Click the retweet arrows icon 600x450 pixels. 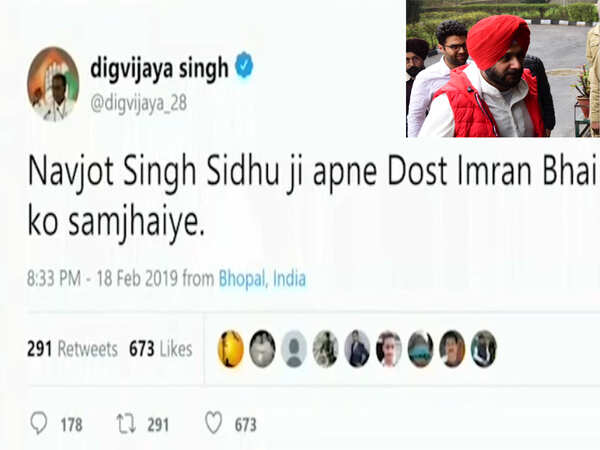click(126, 424)
